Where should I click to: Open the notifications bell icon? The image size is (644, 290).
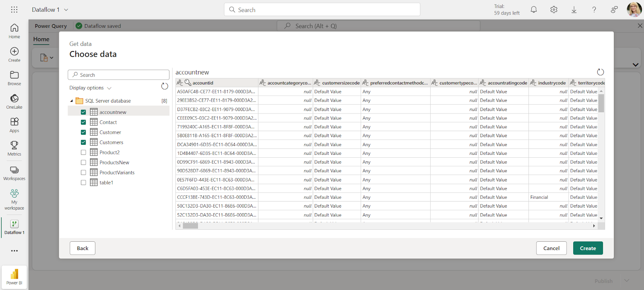(534, 10)
